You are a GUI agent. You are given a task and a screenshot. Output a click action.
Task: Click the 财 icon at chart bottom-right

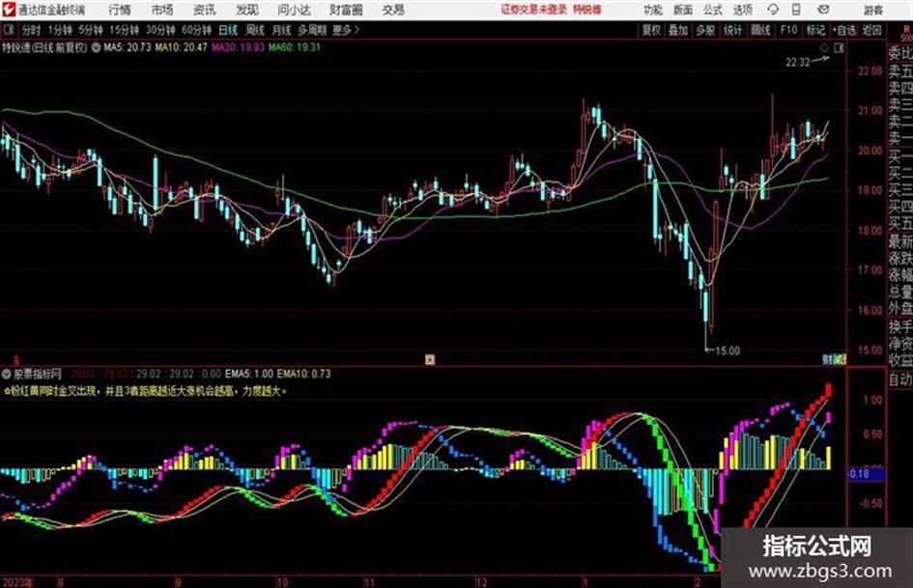(x=827, y=360)
